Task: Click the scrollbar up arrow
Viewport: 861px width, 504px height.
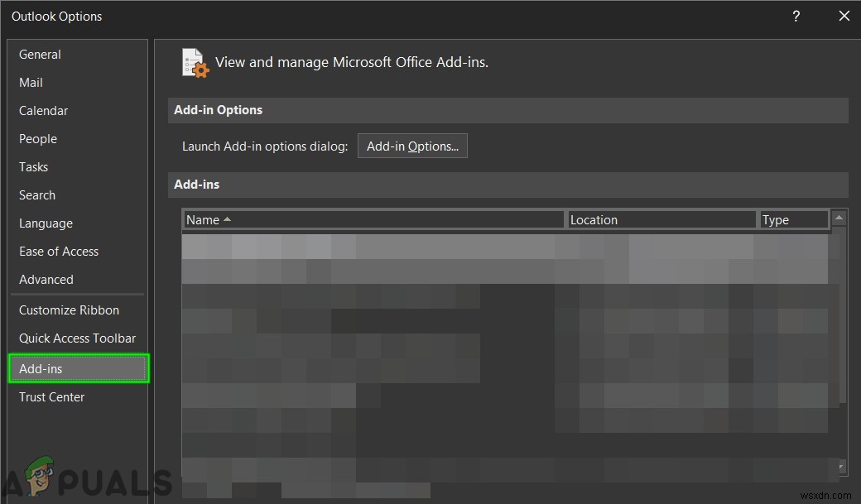Action: point(839,217)
